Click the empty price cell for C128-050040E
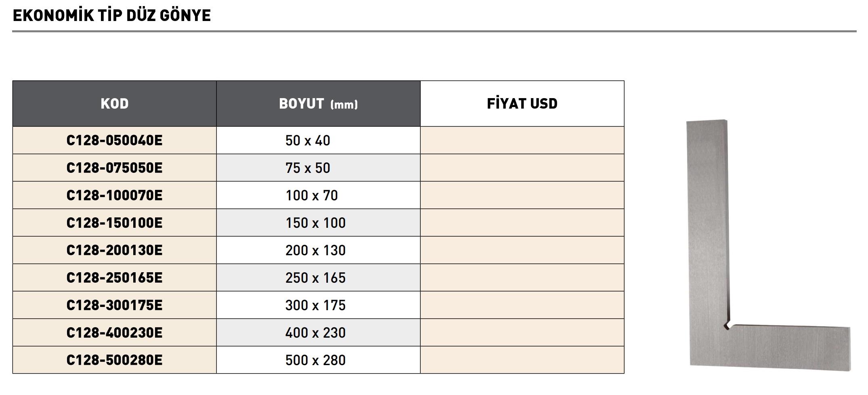Screen dimensions: 868x395 522,141
